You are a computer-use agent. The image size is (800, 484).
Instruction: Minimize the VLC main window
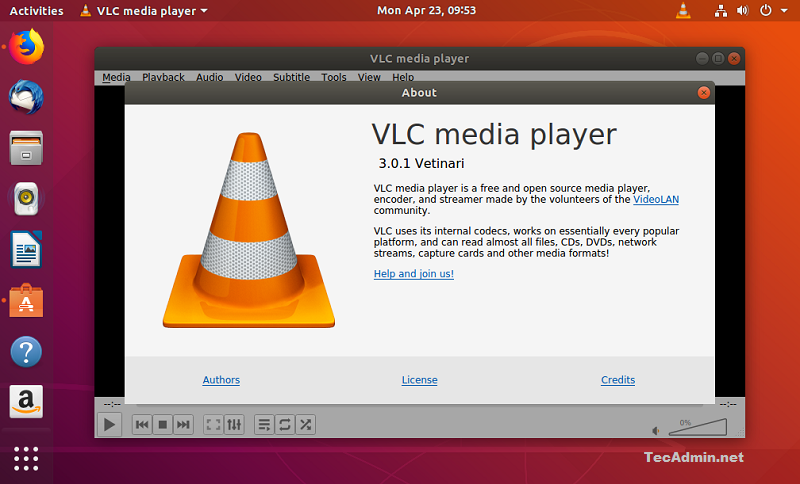tap(702, 59)
